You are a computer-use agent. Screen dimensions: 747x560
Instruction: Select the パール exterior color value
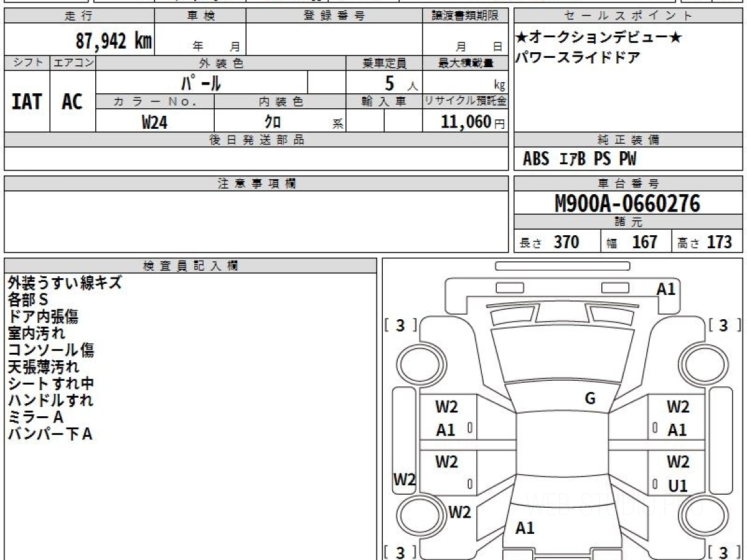pos(202,82)
